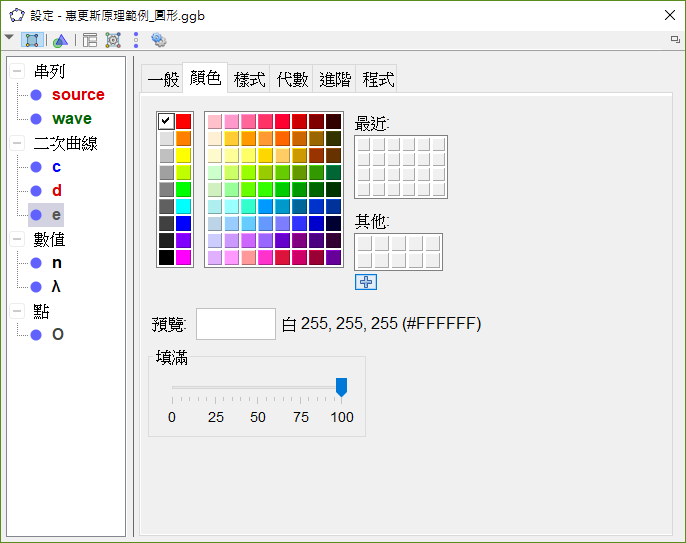Click the 填滿 fill slider handle
This screenshot has height=543, width=686.
(x=341, y=387)
